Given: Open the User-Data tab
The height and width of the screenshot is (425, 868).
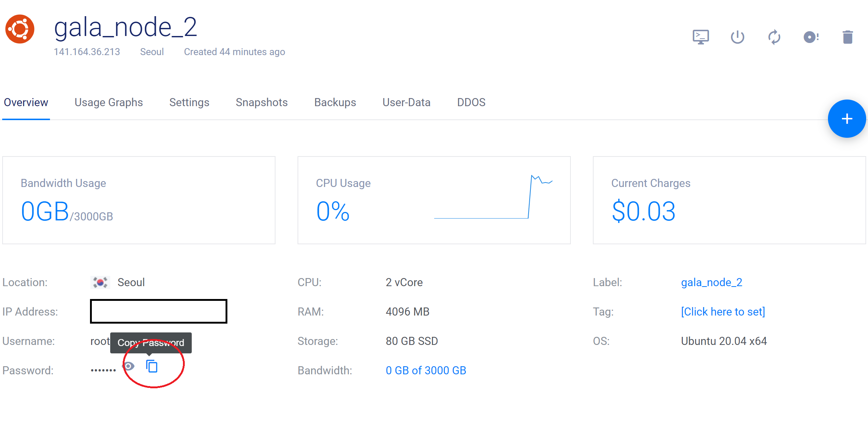Looking at the screenshot, I should pyautogui.click(x=406, y=102).
